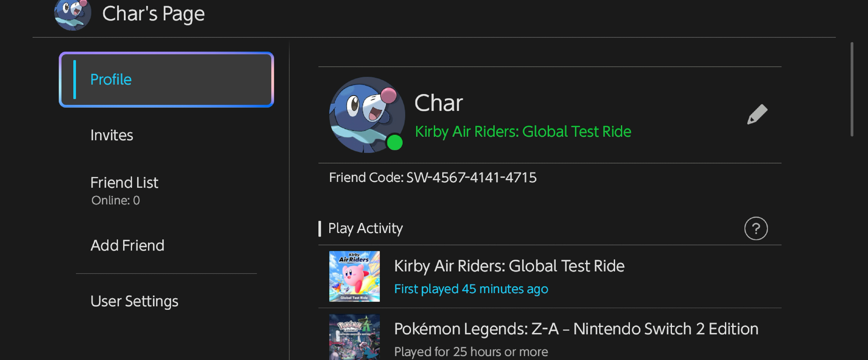Click the pencil edit profile icon
The height and width of the screenshot is (360, 868).
pyautogui.click(x=757, y=115)
